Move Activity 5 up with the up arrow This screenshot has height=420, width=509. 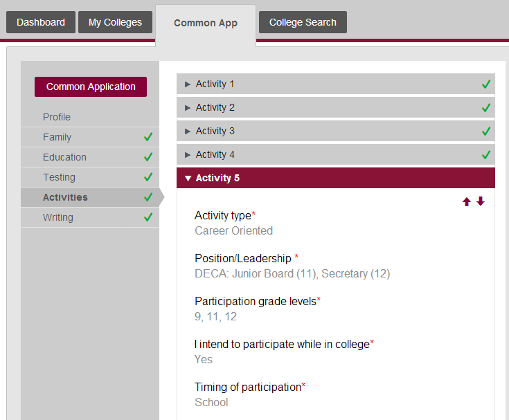click(x=467, y=201)
